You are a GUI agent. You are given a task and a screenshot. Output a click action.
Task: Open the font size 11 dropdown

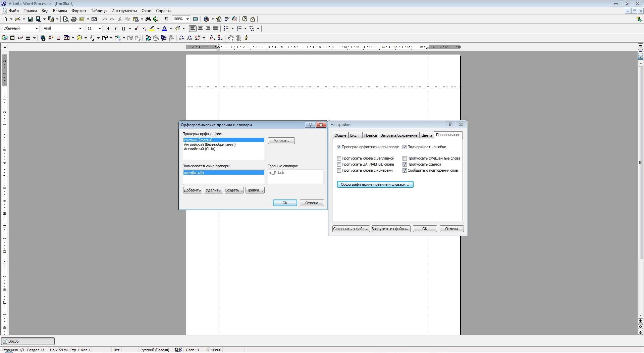pos(100,29)
